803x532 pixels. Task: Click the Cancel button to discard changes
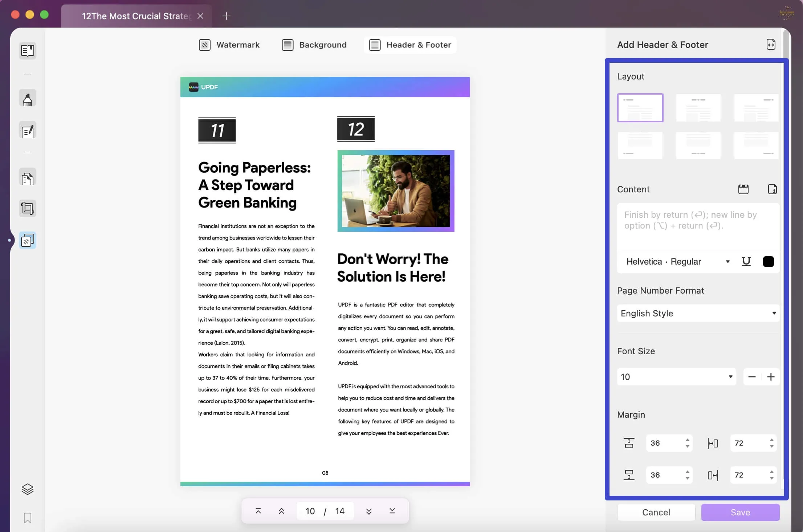[x=656, y=512]
